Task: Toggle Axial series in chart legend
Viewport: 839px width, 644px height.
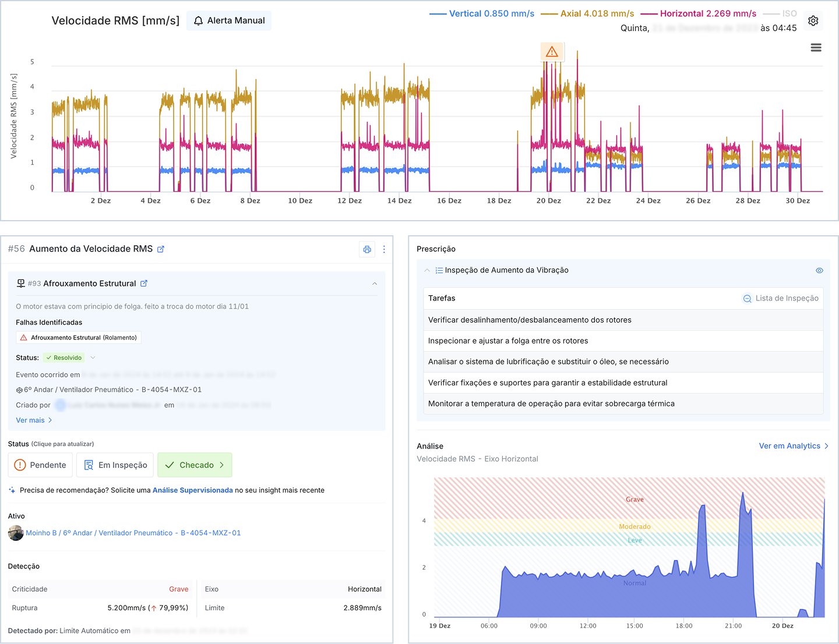Action: 587,13
